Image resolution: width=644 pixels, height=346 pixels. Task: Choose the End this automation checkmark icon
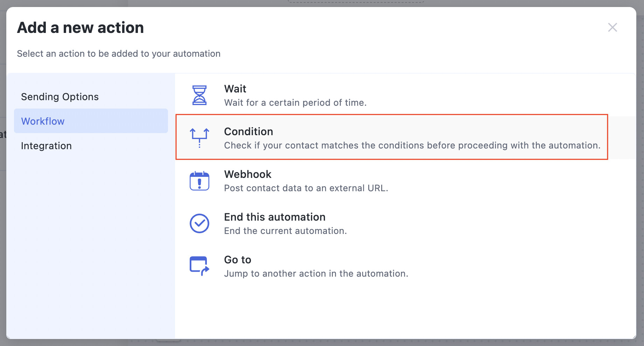[x=199, y=223]
